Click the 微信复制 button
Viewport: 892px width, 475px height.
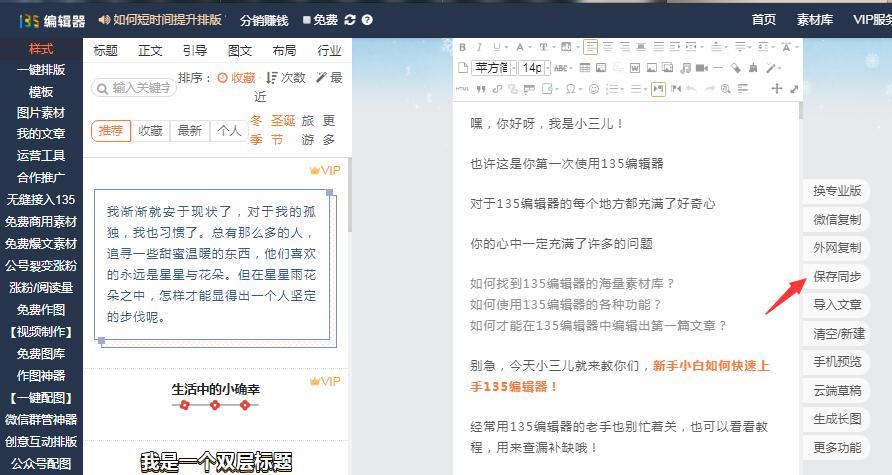pyautogui.click(x=837, y=220)
